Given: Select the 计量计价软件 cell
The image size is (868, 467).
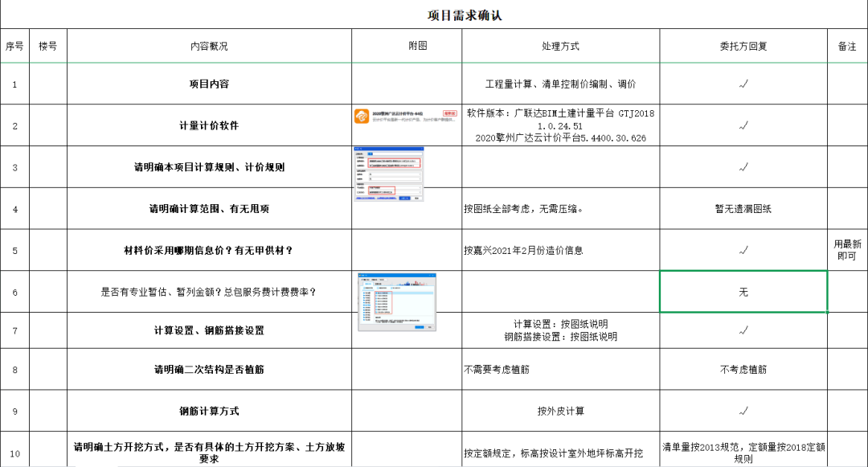Looking at the screenshot, I should 209,125.
